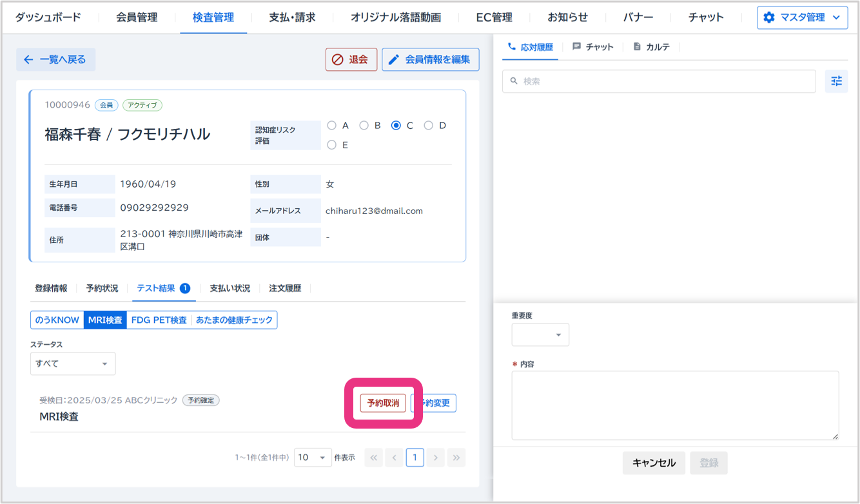This screenshot has height=504, width=860.
Task: Go to previous page arrow in pagination
Action: click(x=394, y=458)
